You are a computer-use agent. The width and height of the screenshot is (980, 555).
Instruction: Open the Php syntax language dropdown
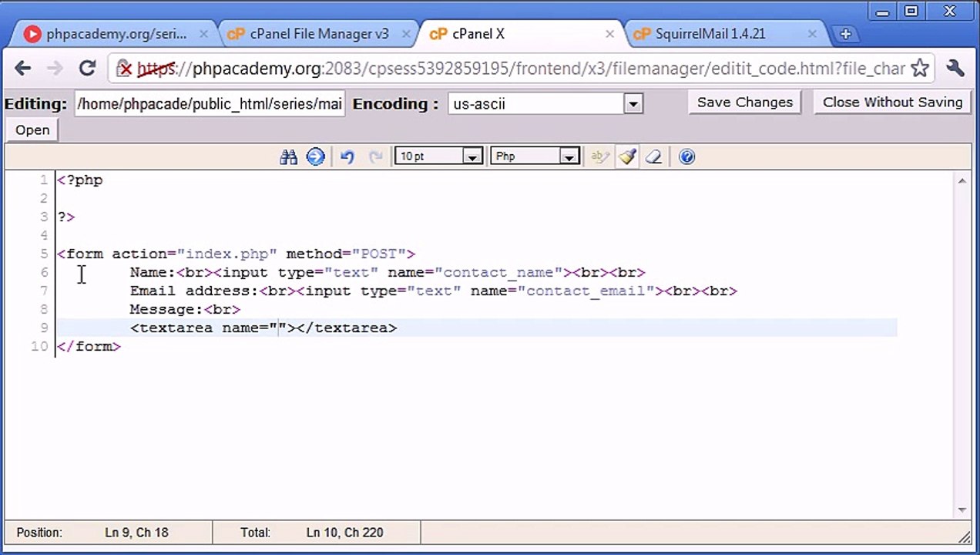(x=569, y=156)
